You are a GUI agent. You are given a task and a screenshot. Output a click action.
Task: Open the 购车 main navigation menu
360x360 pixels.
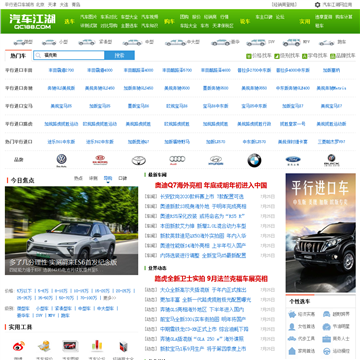click(169, 21)
